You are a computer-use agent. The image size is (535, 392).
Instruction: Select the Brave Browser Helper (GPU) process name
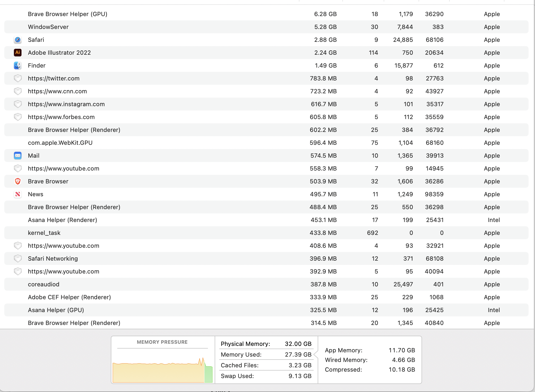68,14
